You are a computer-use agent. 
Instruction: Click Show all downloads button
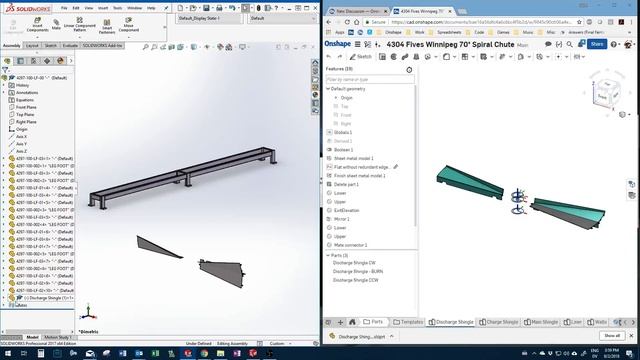pos(612,336)
